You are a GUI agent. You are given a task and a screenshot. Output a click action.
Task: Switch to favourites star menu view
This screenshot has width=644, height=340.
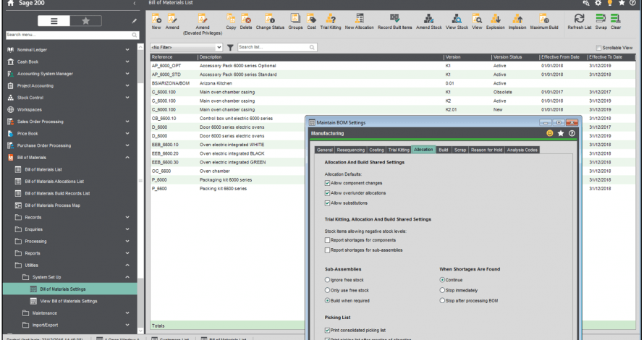pos(86,21)
